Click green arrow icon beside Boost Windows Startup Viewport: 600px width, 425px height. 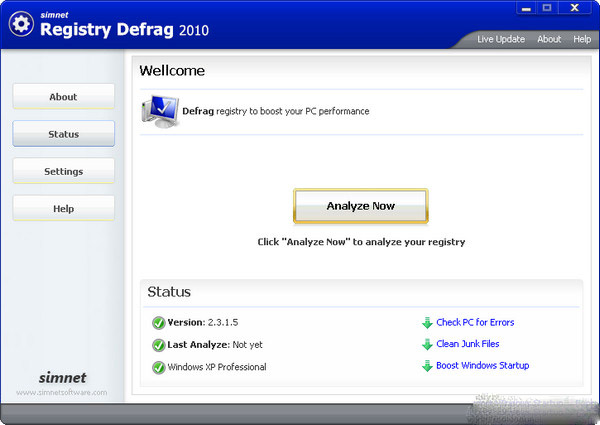click(x=427, y=366)
